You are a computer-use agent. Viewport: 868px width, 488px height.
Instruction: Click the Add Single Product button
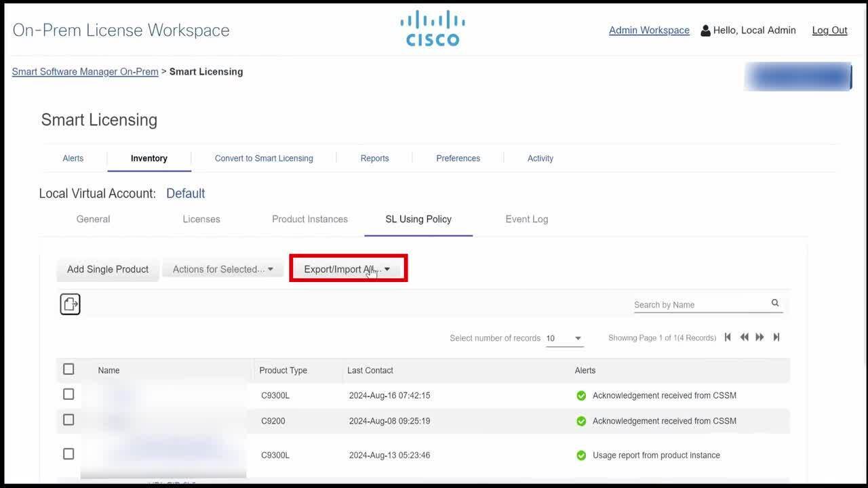click(x=108, y=269)
